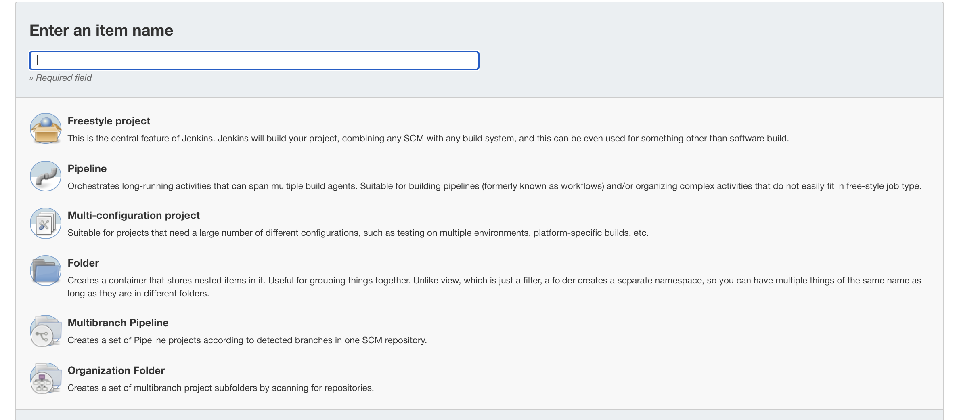Click the Folder description about nested items
This screenshot has width=980, height=420.
(494, 281)
